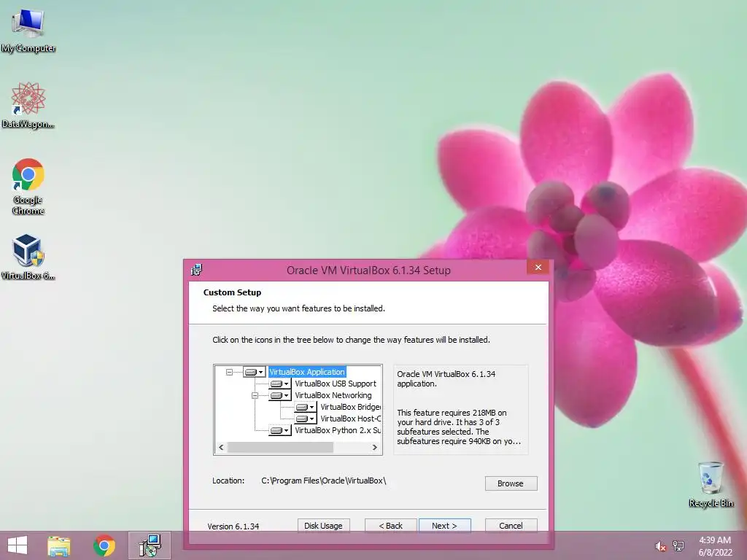Open the VirtualBox Application feature install dropdown
Image resolution: width=747 pixels, height=560 pixels.
pos(254,372)
